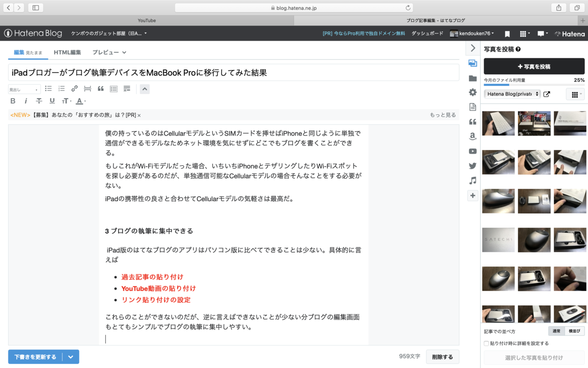The image size is (588, 368).
Task: Switch to プレビュー tab
Action: coord(109,53)
